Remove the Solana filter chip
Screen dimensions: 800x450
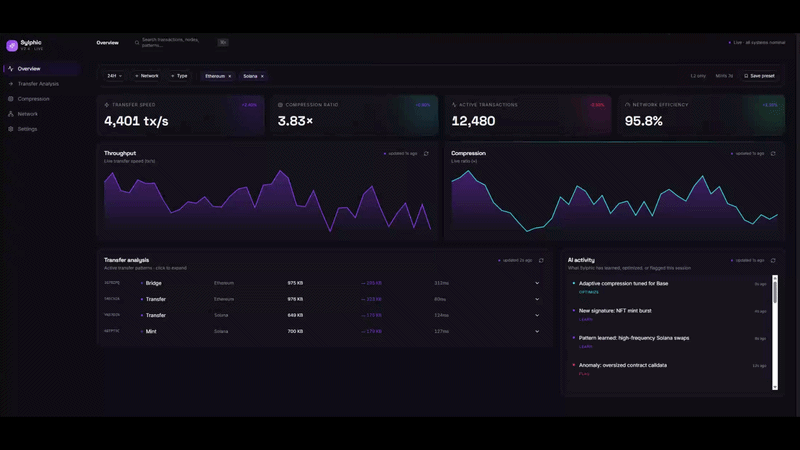click(x=262, y=76)
